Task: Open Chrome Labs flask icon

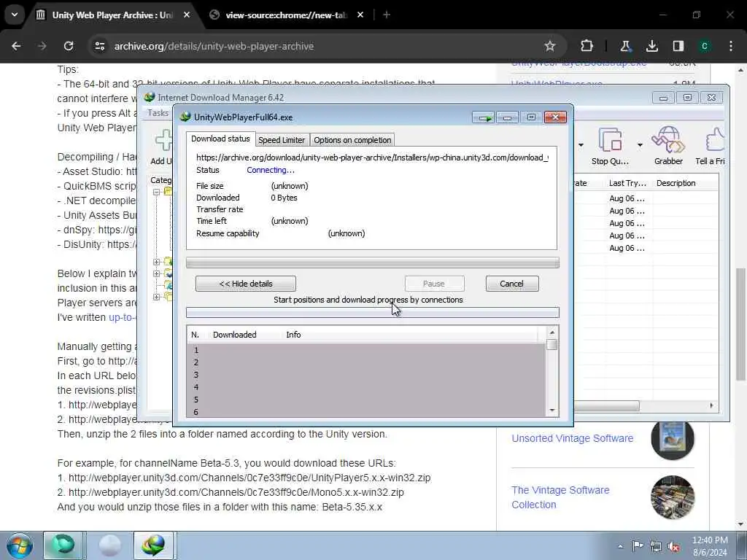Action: click(625, 46)
